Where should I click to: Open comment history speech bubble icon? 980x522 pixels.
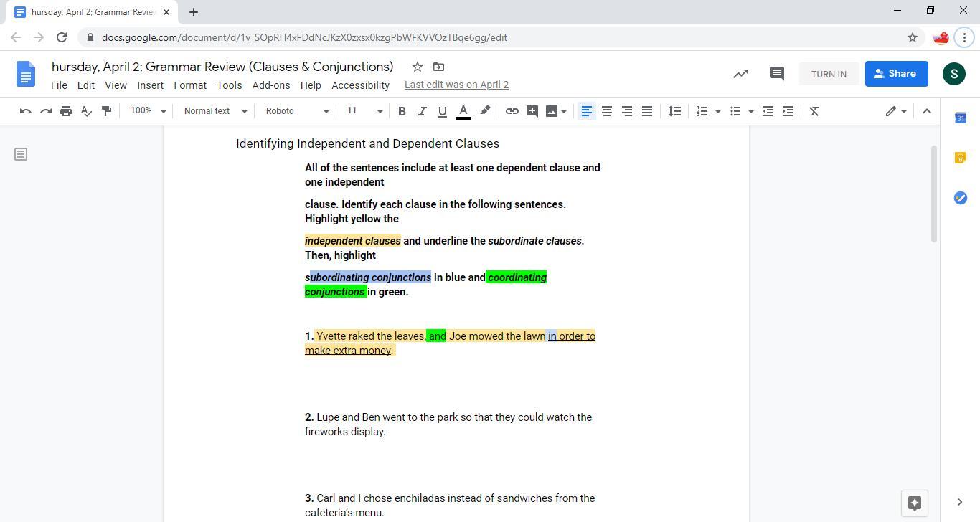tap(776, 73)
